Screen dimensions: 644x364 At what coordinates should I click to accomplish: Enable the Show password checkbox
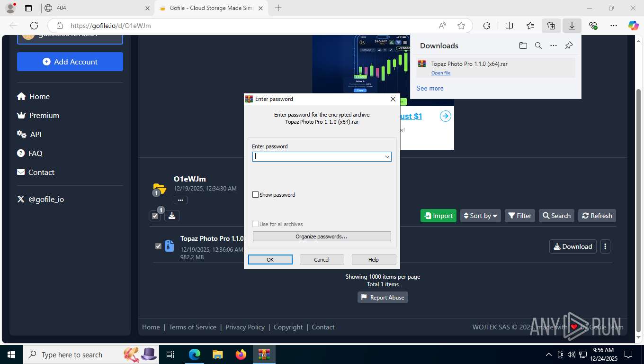click(256, 195)
